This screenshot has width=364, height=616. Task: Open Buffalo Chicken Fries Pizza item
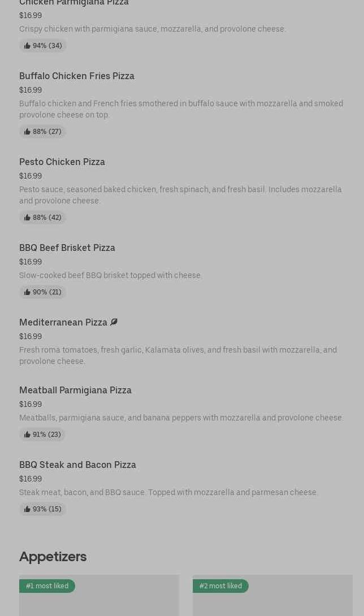[x=77, y=76]
